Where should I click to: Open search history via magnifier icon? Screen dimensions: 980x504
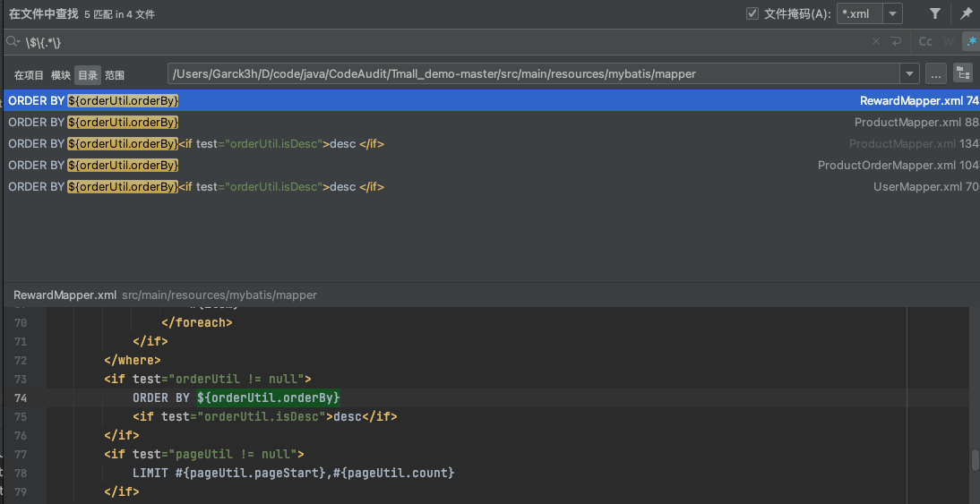tap(13, 42)
